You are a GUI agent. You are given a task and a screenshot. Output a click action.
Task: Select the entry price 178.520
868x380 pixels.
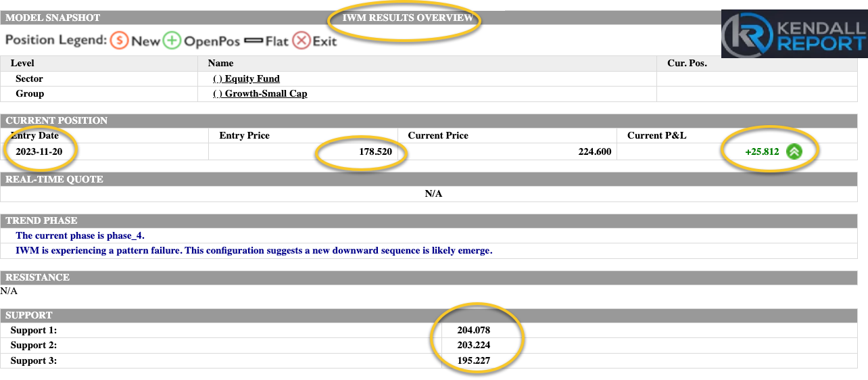375,151
